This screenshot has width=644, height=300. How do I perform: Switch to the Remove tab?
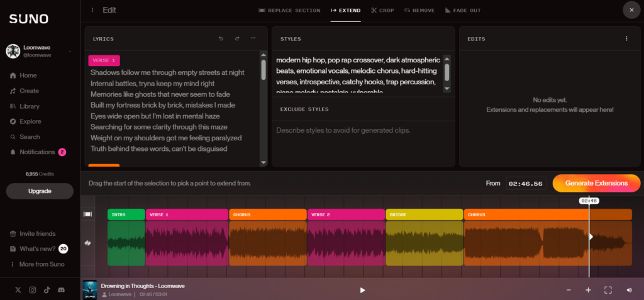click(x=419, y=10)
